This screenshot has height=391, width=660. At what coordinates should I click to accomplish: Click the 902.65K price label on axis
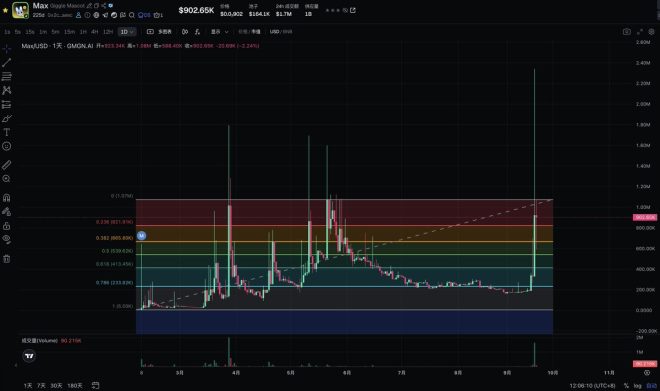[645, 218]
